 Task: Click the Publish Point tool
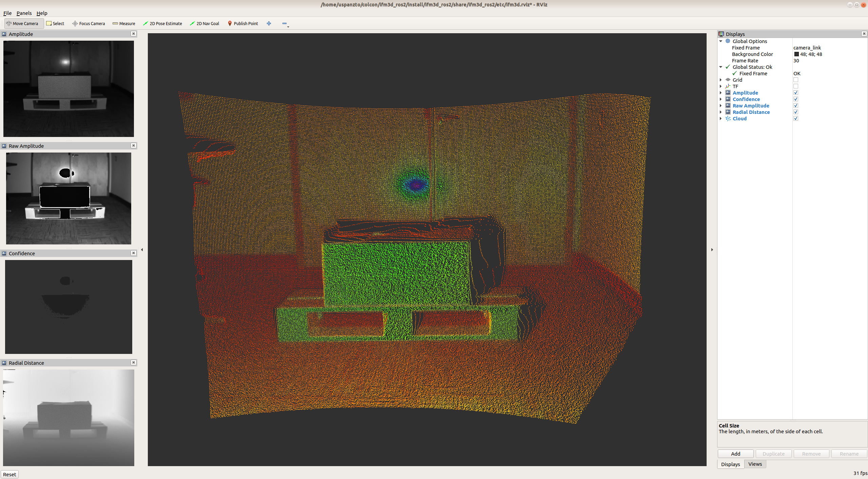pyautogui.click(x=243, y=23)
